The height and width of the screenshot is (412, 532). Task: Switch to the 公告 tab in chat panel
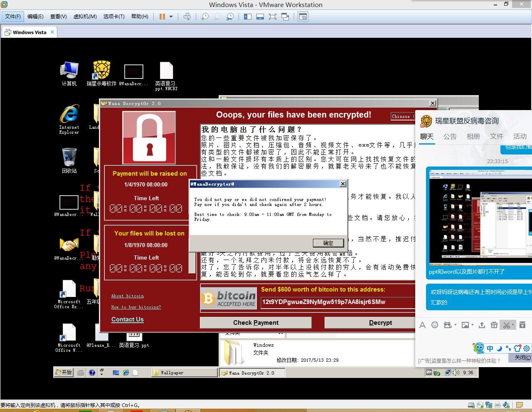click(x=450, y=137)
